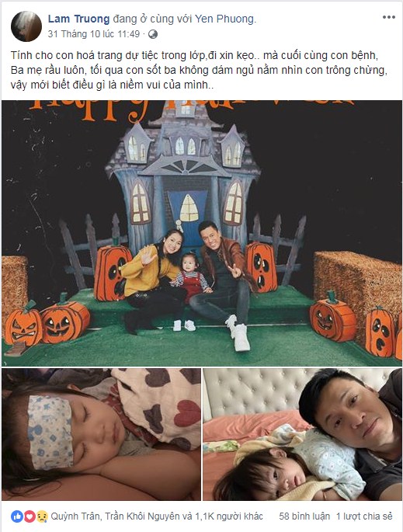The width and height of the screenshot is (403, 532).
Task: Click the đang ở cùng với text
Action: tap(152, 19)
